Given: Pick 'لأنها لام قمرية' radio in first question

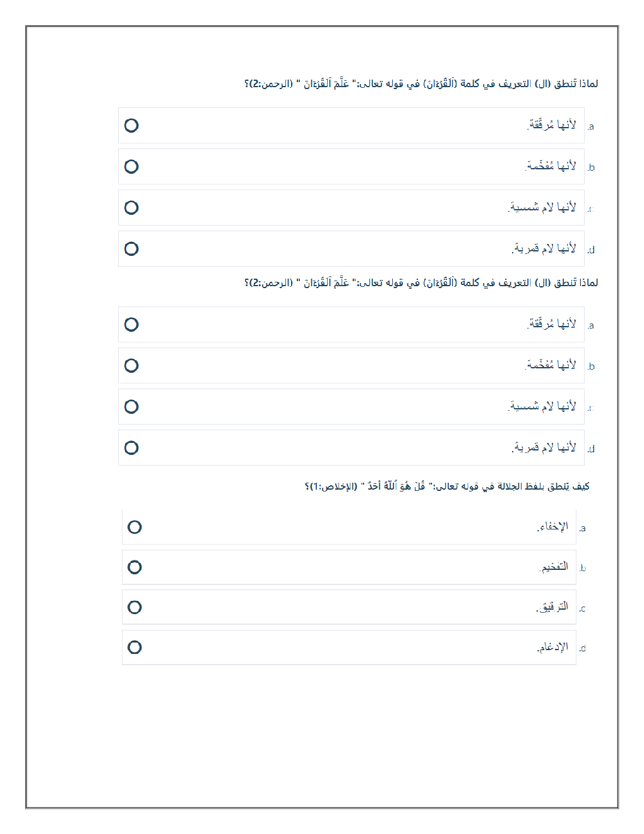Looking at the screenshot, I should pyautogui.click(x=131, y=249).
